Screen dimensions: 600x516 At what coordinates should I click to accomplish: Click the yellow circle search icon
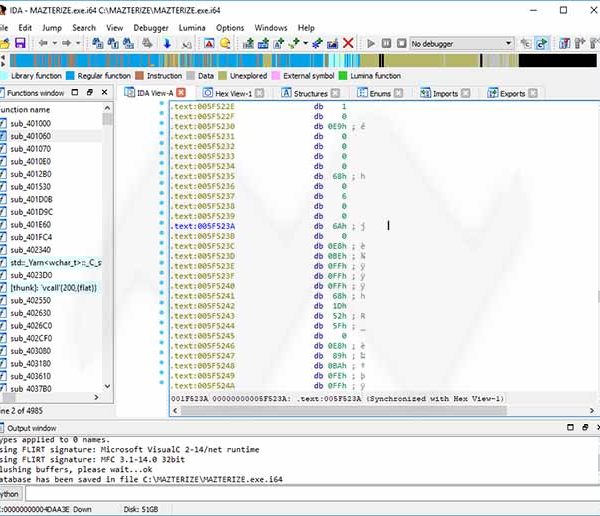pos(225,43)
